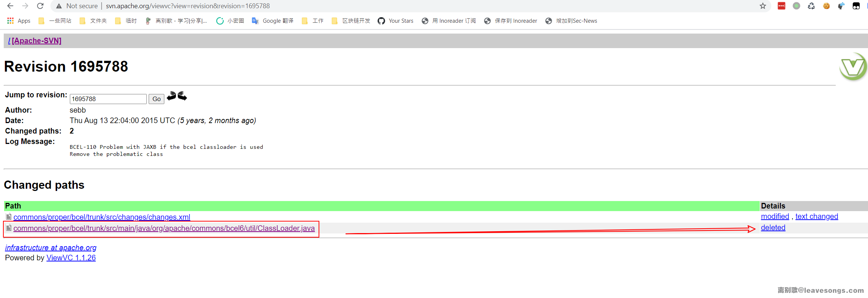Expand the 一些网站 bookmark folder
868x298 pixels.
55,21
